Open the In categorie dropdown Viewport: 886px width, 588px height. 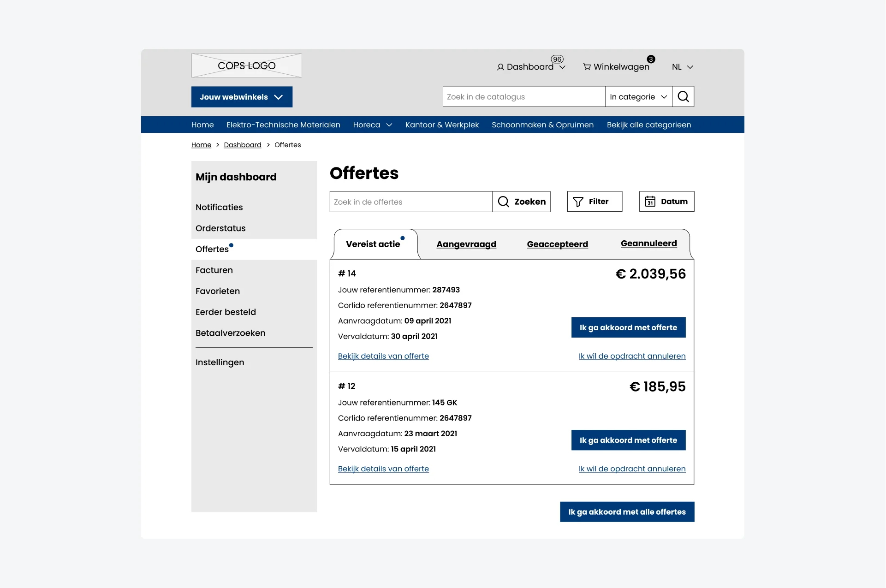tap(639, 97)
